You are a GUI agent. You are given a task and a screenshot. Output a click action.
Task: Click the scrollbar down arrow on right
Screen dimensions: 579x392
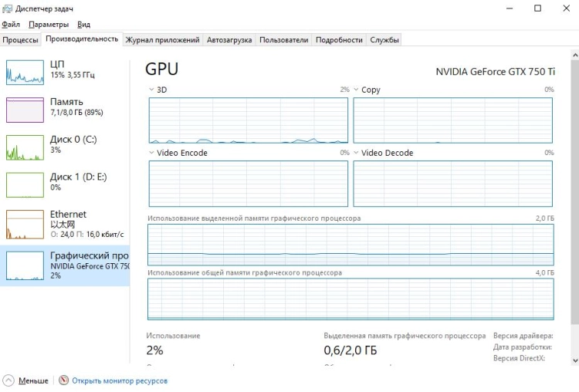coord(573,360)
